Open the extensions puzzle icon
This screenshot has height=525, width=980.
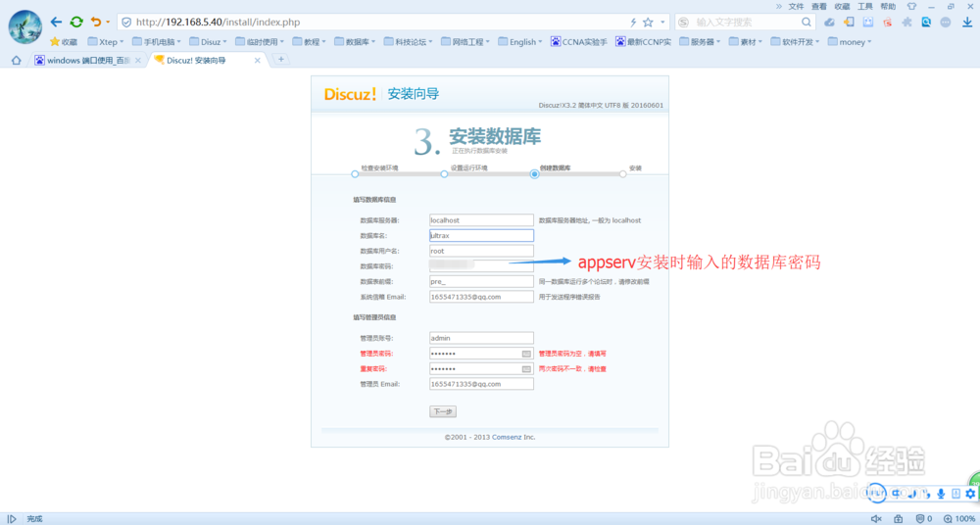(906, 22)
